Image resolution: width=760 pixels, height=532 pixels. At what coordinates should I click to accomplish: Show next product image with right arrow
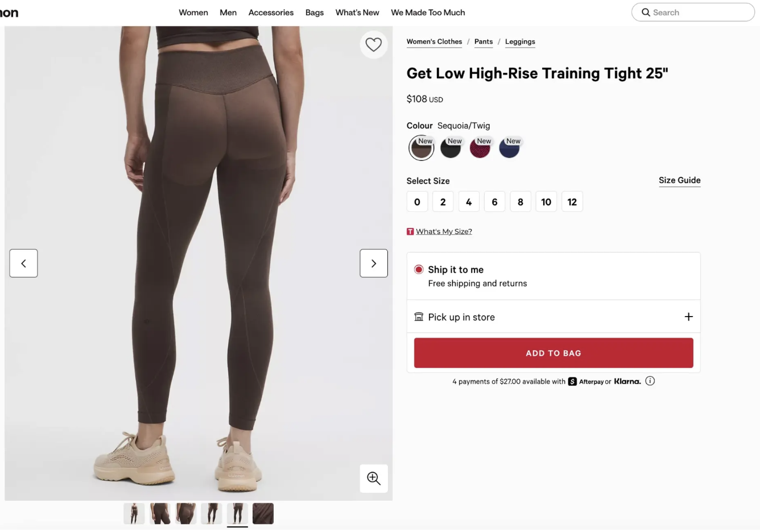point(374,263)
